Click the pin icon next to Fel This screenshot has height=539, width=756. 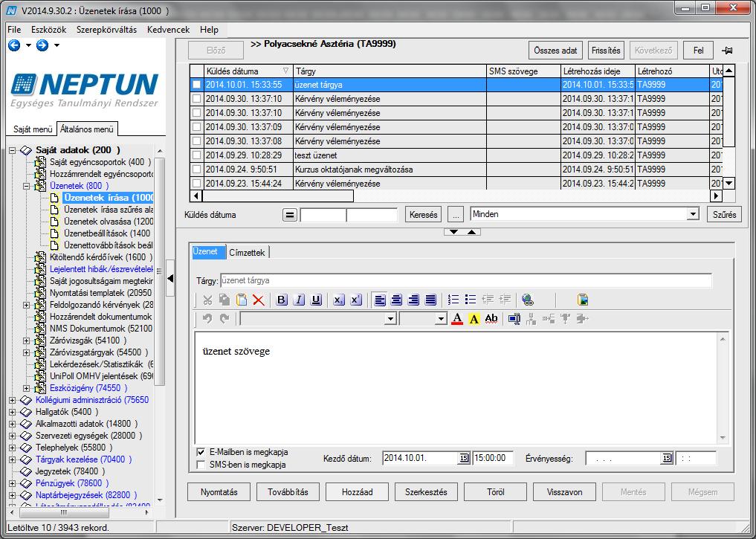click(x=727, y=51)
